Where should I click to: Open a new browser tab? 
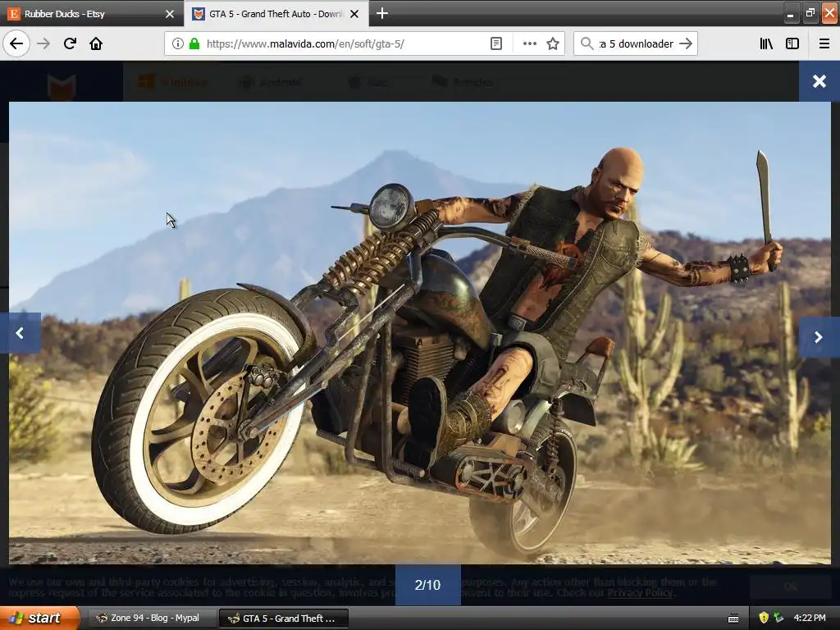click(382, 13)
